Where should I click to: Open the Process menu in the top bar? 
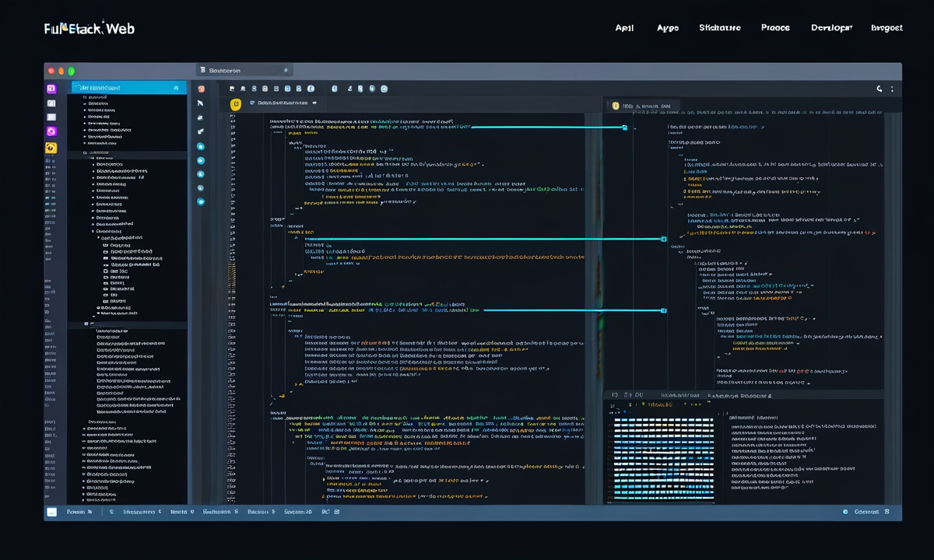tap(775, 27)
